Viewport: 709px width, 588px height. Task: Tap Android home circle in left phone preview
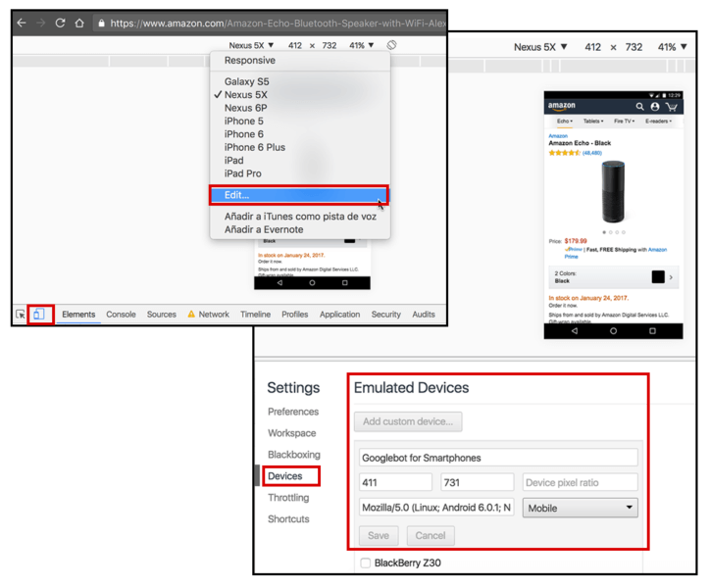click(x=312, y=282)
